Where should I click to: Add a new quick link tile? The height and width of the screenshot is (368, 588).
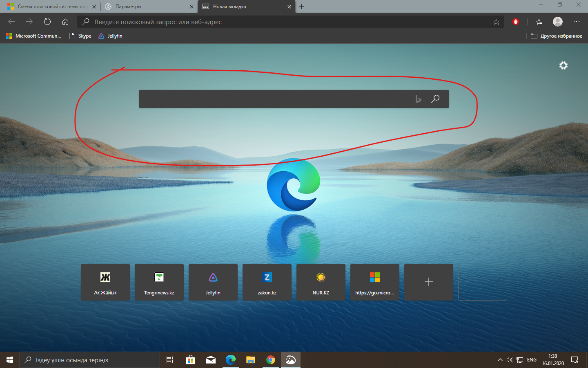[429, 282]
